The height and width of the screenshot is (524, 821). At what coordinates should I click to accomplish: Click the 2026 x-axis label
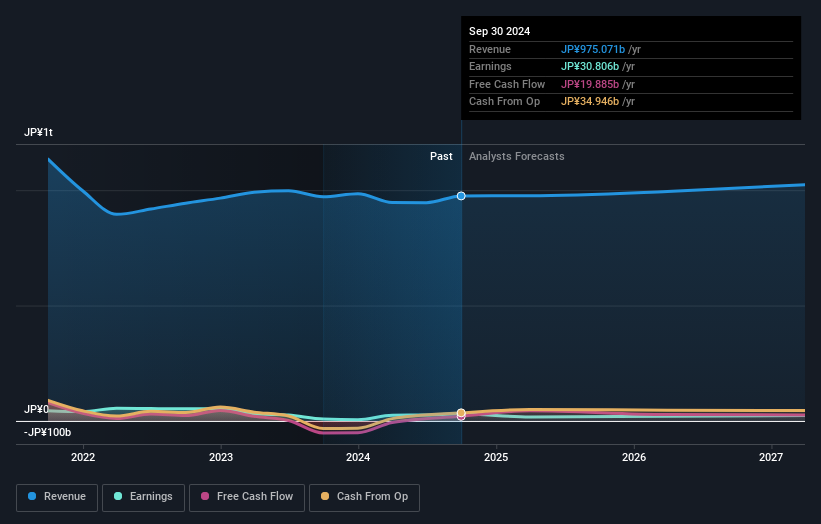634,458
